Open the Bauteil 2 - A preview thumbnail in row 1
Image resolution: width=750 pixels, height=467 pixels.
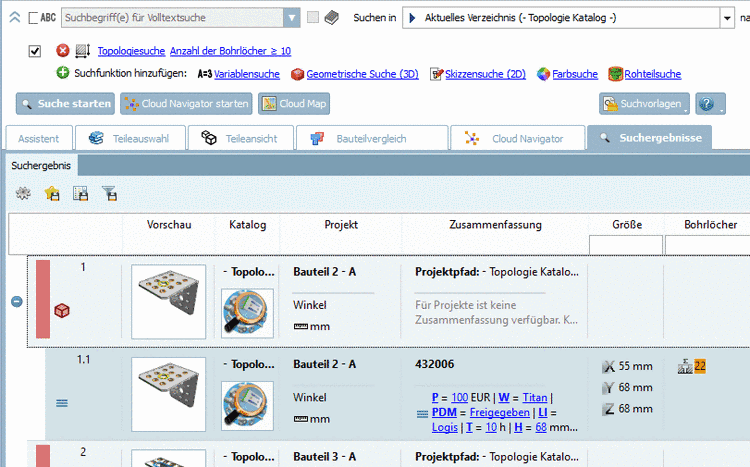pos(168,301)
